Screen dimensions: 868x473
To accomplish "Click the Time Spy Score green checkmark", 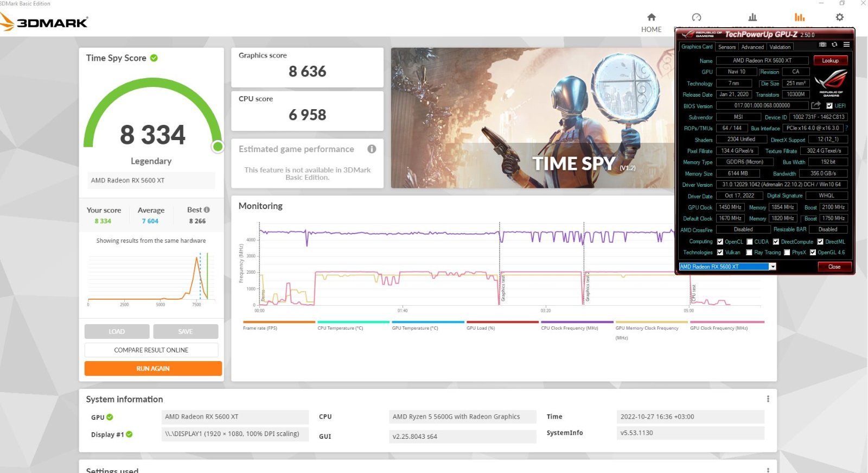I will (154, 58).
